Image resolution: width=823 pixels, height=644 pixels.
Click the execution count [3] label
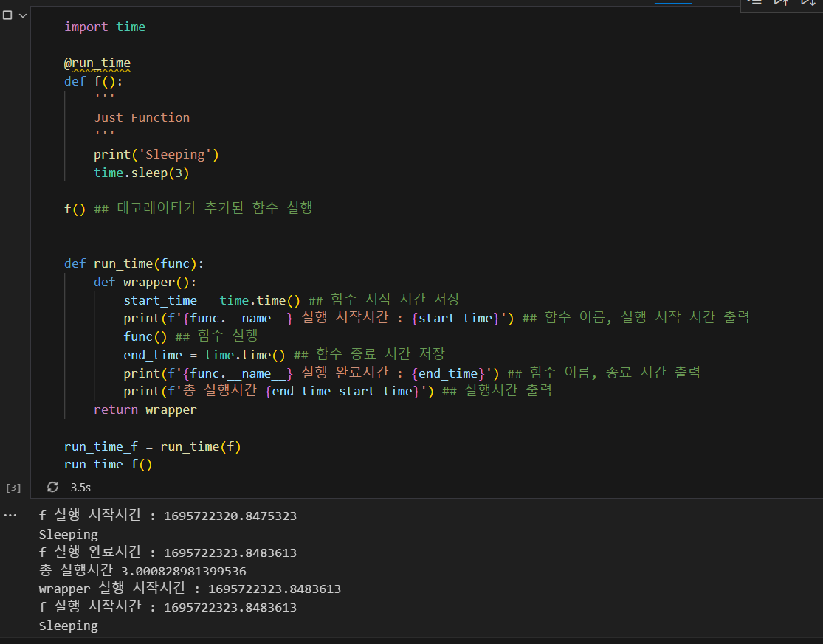pos(13,488)
